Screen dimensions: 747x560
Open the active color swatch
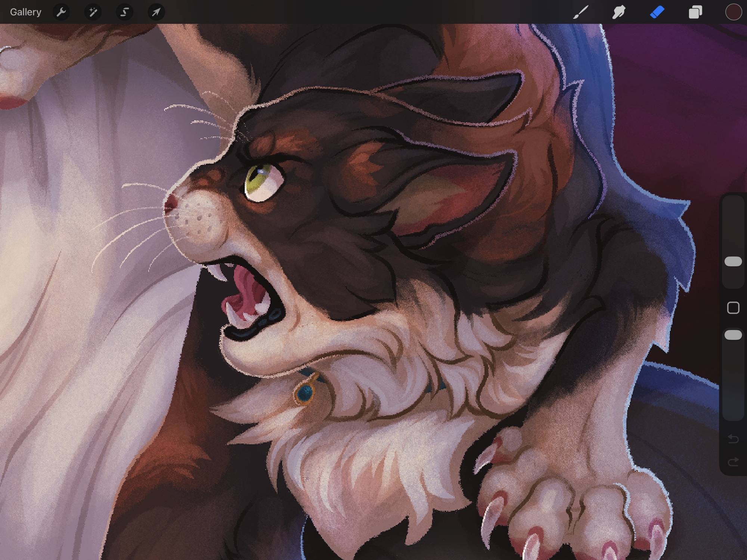click(x=733, y=12)
